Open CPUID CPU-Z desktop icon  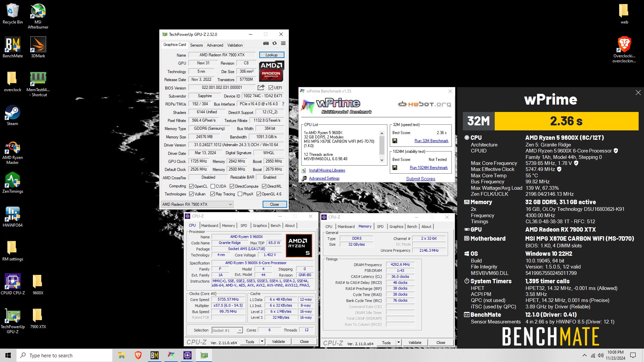pyautogui.click(x=12, y=284)
